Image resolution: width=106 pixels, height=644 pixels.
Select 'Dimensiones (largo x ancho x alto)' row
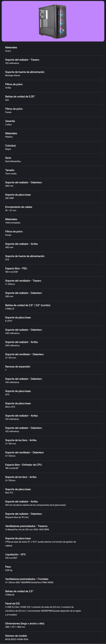[53, 625]
